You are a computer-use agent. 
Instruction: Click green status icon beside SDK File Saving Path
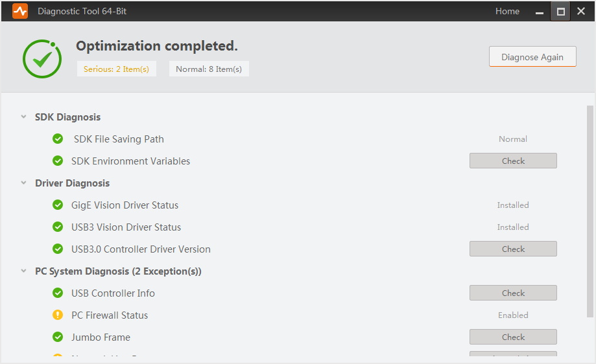tap(58, 139)
